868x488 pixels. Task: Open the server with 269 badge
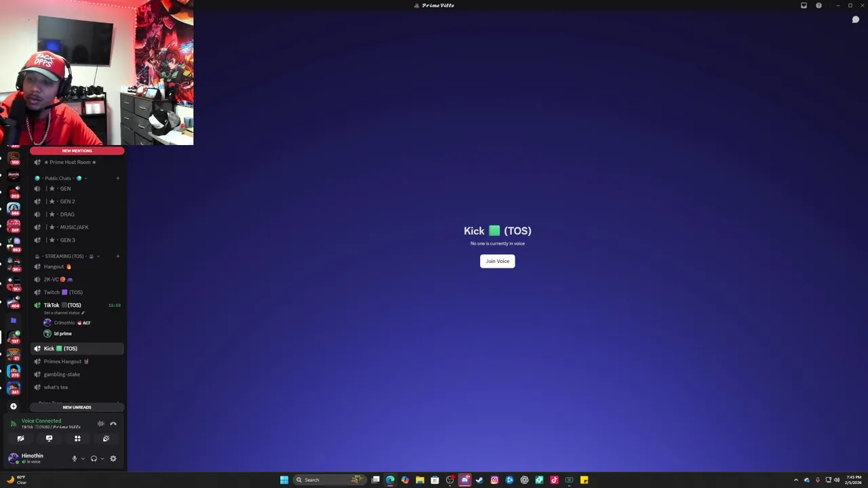14,225
